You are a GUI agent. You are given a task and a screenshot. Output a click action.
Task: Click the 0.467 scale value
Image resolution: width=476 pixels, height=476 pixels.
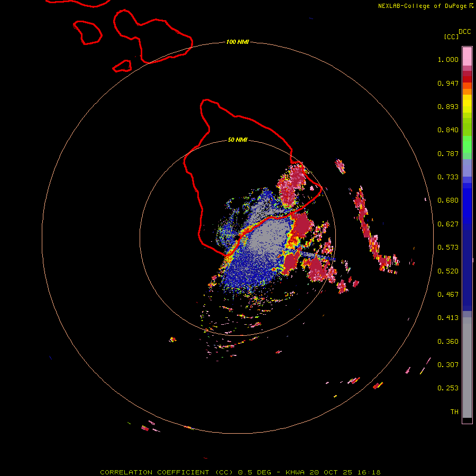[448, 295]
